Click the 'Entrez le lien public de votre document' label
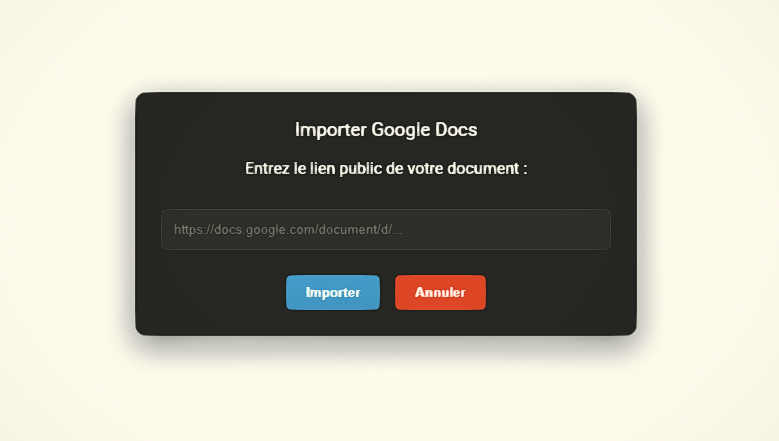This screenshot has width=779, height=441. click(x=386, y=169)
